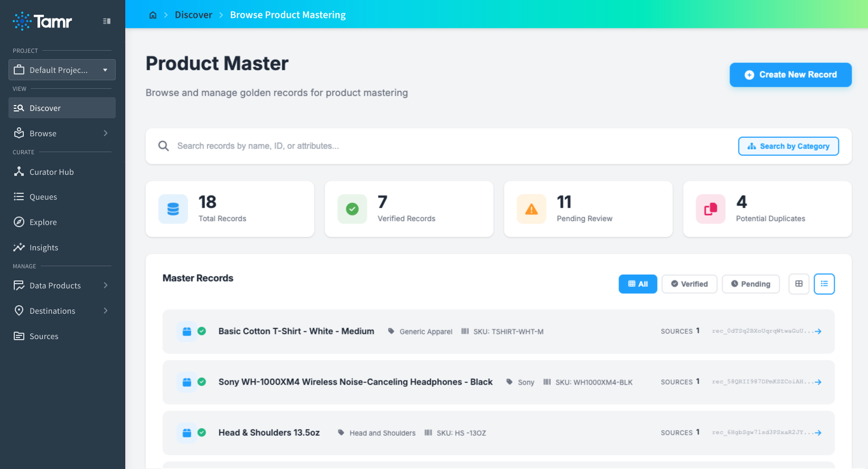Expand the Data Products chevron
The width and height of the screenshot is (868, 469).
coord(106,285)
